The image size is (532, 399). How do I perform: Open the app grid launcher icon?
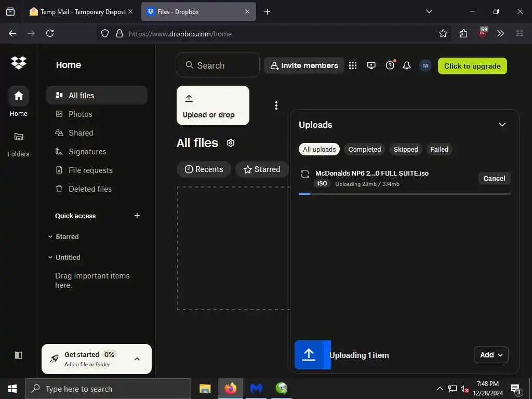[353, 65]
